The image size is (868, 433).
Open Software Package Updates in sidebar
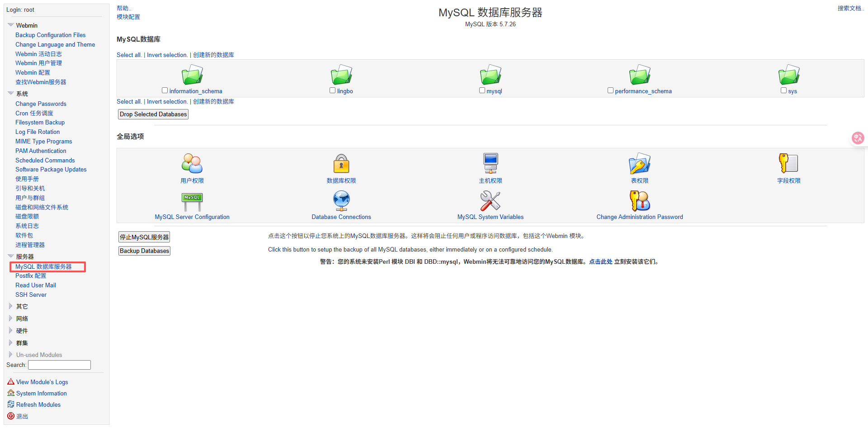[51, 169]
